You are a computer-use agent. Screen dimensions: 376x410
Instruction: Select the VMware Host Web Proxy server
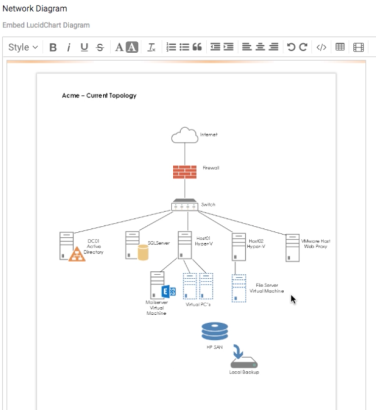[x=292, y=248]
